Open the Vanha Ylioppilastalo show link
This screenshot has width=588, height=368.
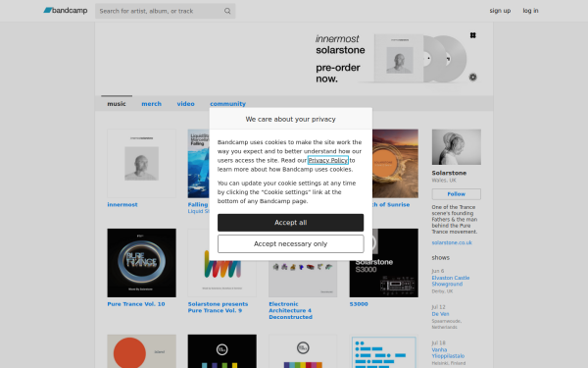click(448, 353)
